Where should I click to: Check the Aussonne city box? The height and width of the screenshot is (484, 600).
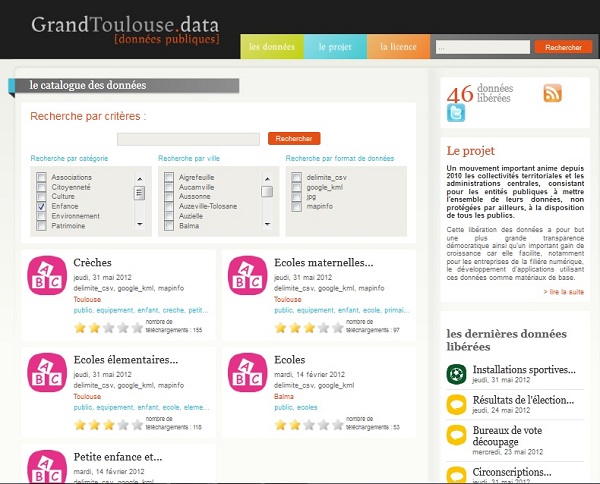pos(169,197)
